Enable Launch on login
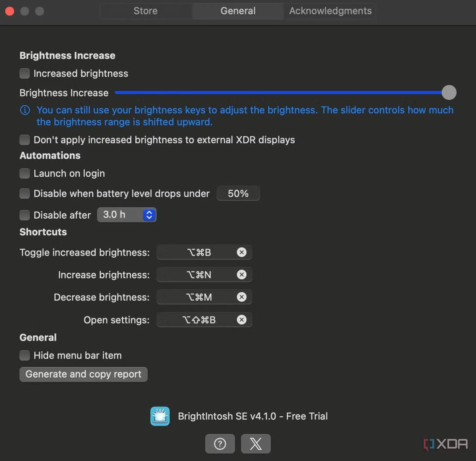 (25, 173)
